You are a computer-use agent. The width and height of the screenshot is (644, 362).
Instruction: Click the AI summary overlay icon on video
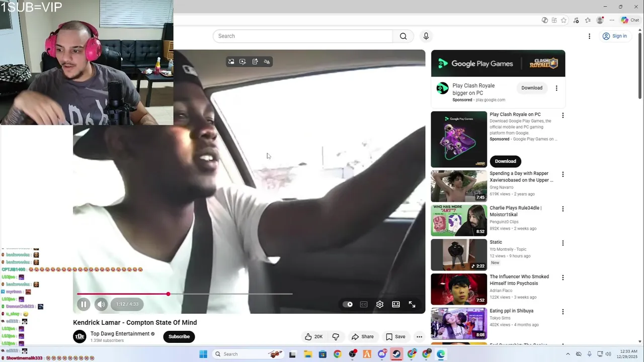255,61
